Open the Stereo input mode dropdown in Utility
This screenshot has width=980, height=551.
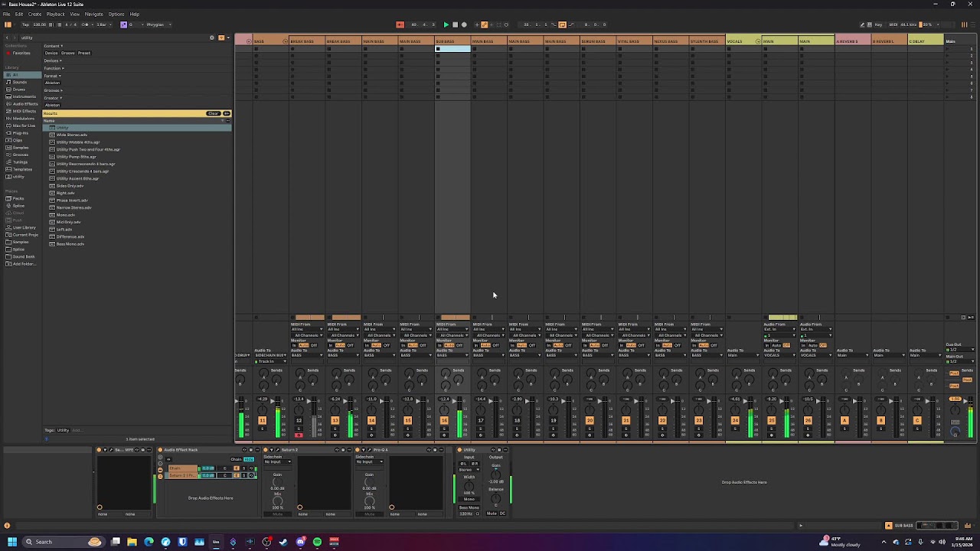pos(468,470)
